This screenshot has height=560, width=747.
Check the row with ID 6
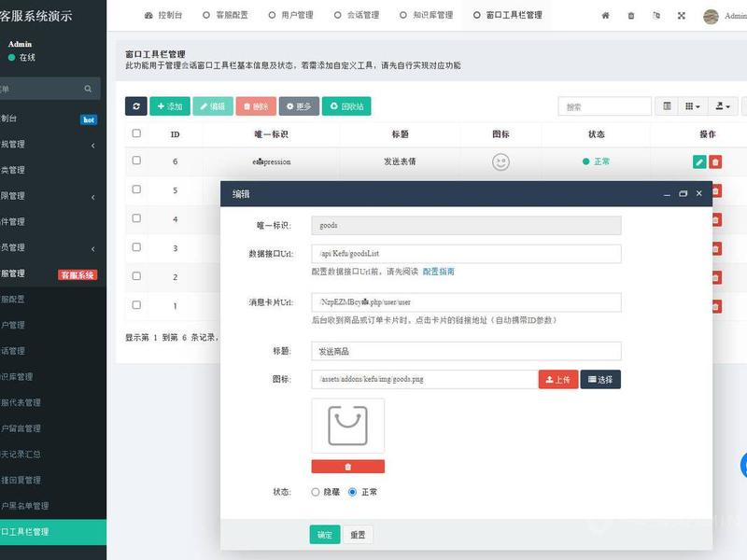[136, 161]
